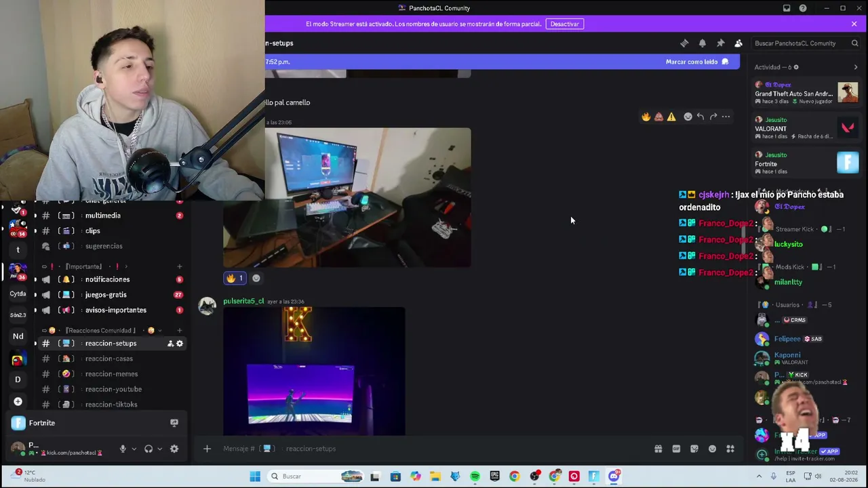Open more message options ellipsis

tap(726, 117)
